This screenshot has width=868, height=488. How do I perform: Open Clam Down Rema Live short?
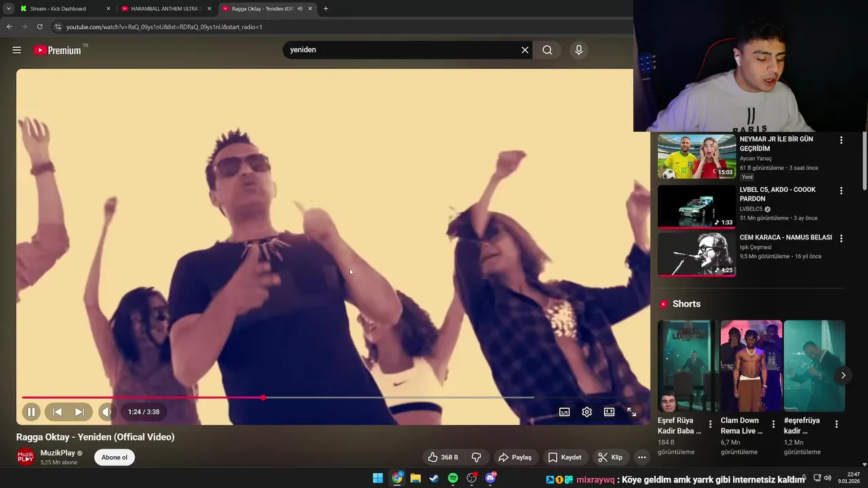point(751,366)
